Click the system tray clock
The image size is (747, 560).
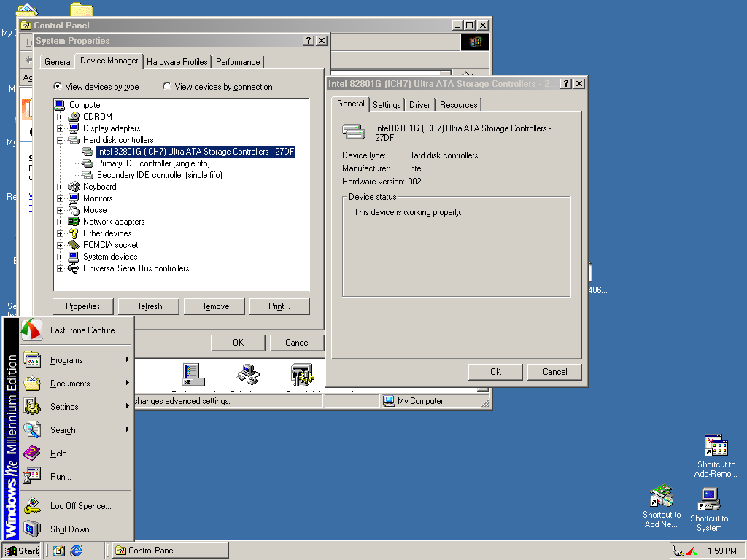[721, 551]
